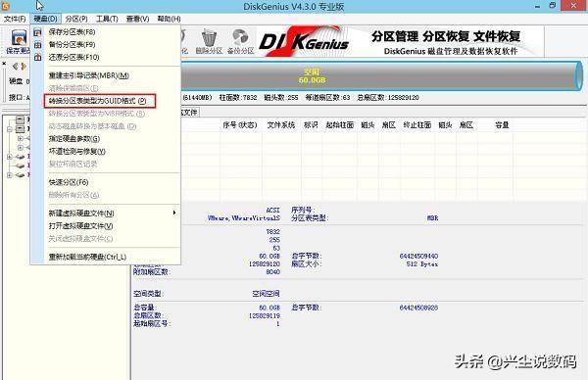This screenshot has height=380, width=588.
Task: Open the 工具(T) menu
Action: (x=107, y=19)
